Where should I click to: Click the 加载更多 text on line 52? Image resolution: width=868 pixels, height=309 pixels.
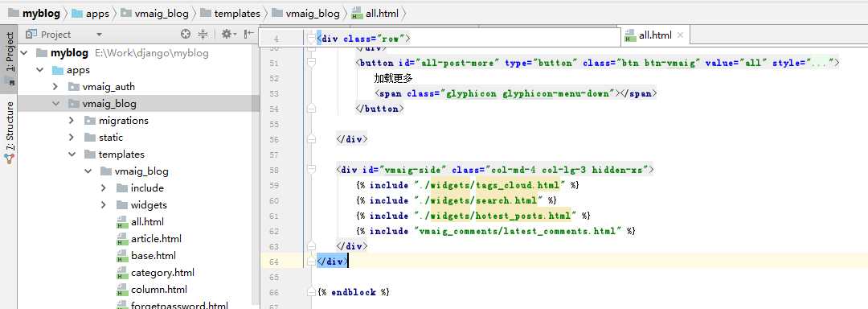tap(394, 78)
